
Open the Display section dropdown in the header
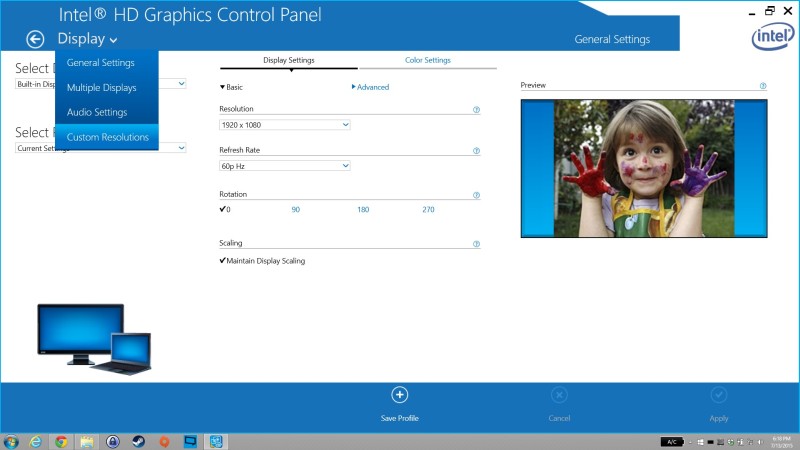[x=87, y=39]
